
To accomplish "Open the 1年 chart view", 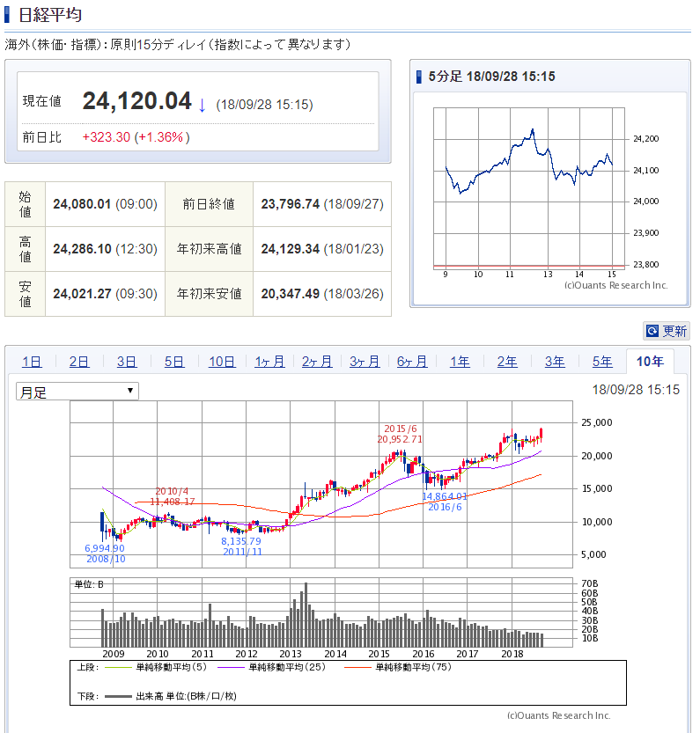I will [460, 362].
